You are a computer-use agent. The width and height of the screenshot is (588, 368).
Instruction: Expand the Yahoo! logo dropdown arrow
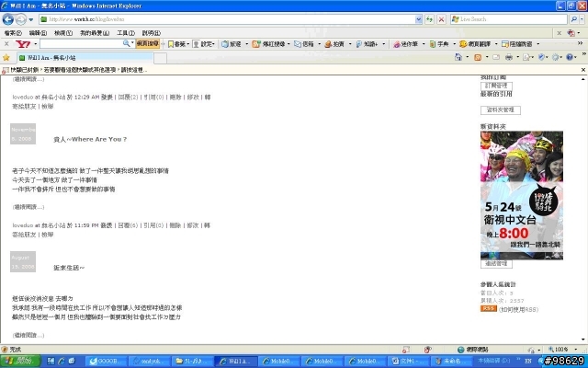(35, 44)
